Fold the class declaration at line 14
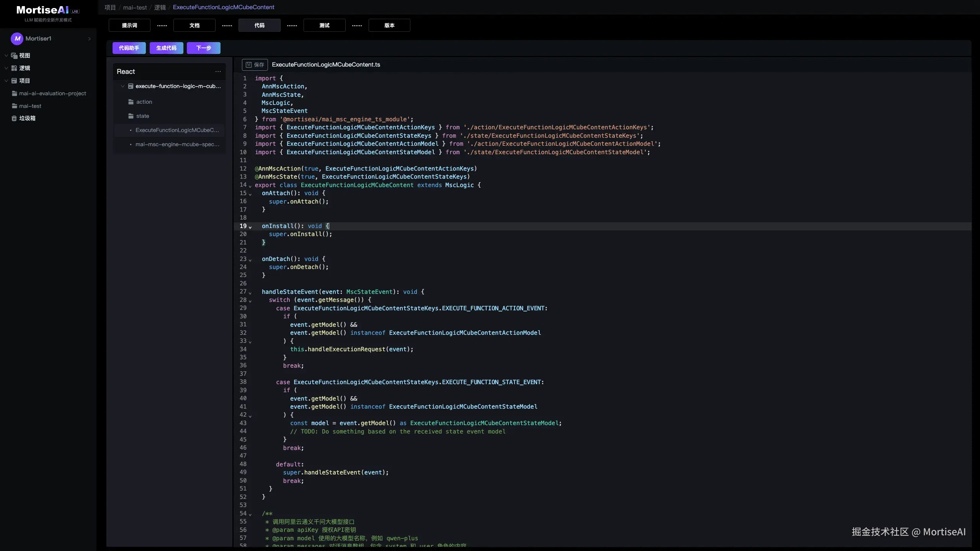This screenshot has height=551, width=980. tap(250, 186)
